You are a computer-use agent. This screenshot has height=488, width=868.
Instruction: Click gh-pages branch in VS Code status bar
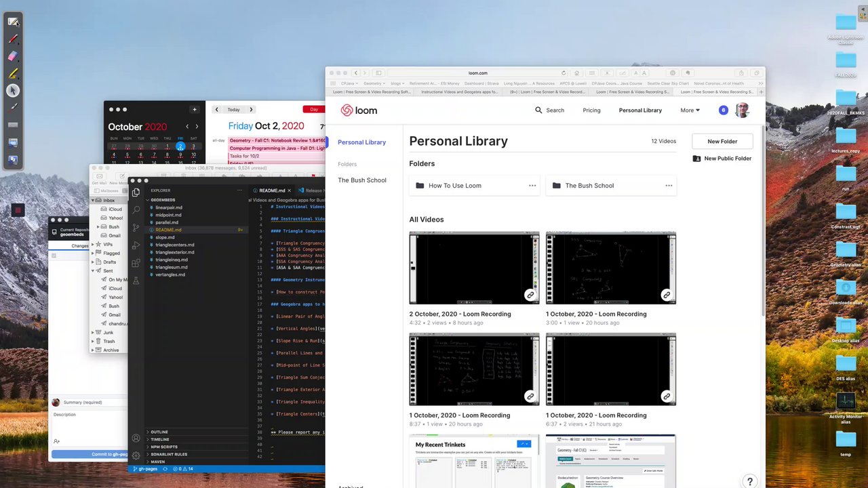pos(146,469)
